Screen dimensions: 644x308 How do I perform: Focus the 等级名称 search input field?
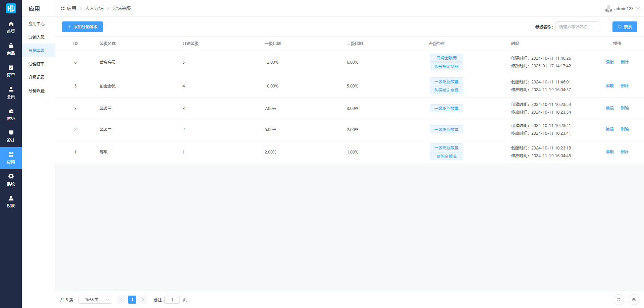(577, 27)
